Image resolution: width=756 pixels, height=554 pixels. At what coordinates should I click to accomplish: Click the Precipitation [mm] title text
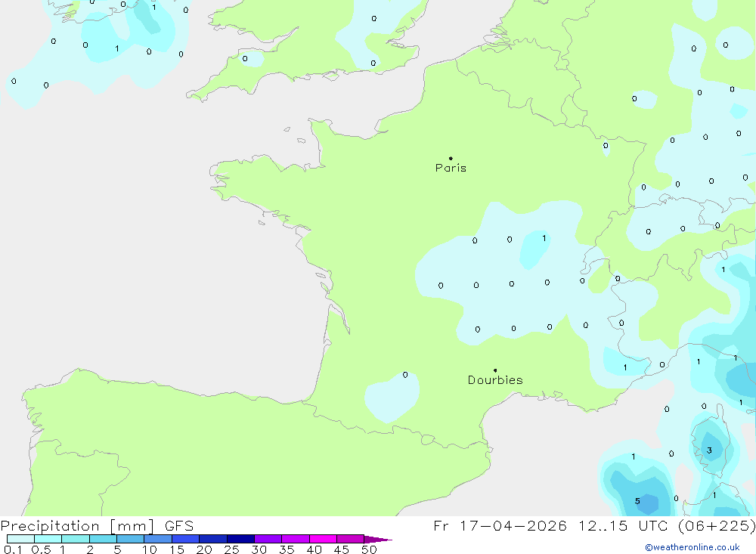(77, 526)
